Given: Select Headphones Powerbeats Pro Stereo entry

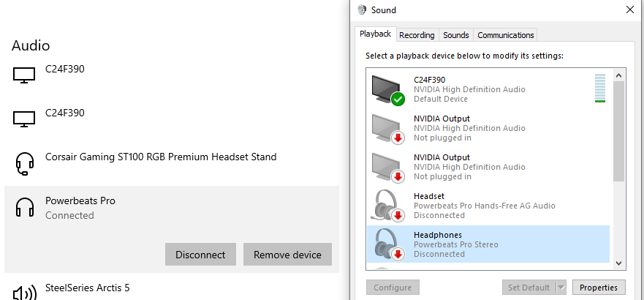Looking at the screenshot, I should tap(488, 244).
